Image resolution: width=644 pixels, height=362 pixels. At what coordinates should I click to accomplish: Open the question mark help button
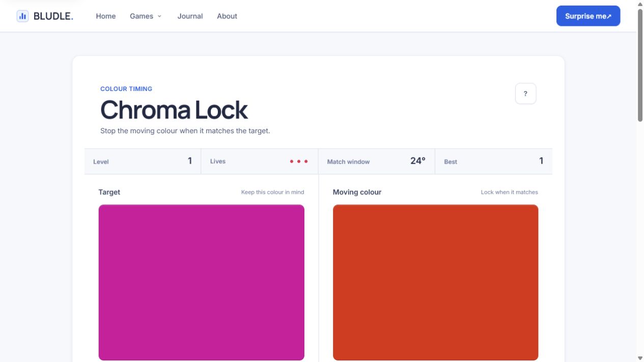pyautogui.click(x=525, y=94)
